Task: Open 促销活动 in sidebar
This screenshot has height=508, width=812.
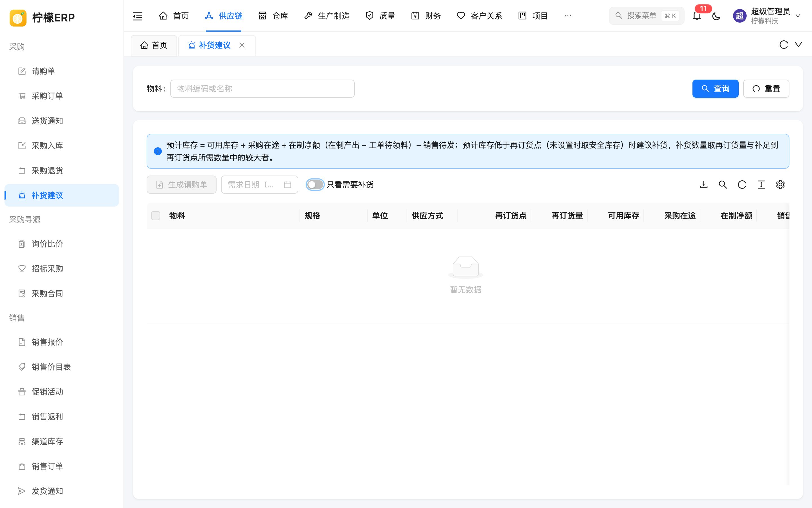Action: pos(62,392)
